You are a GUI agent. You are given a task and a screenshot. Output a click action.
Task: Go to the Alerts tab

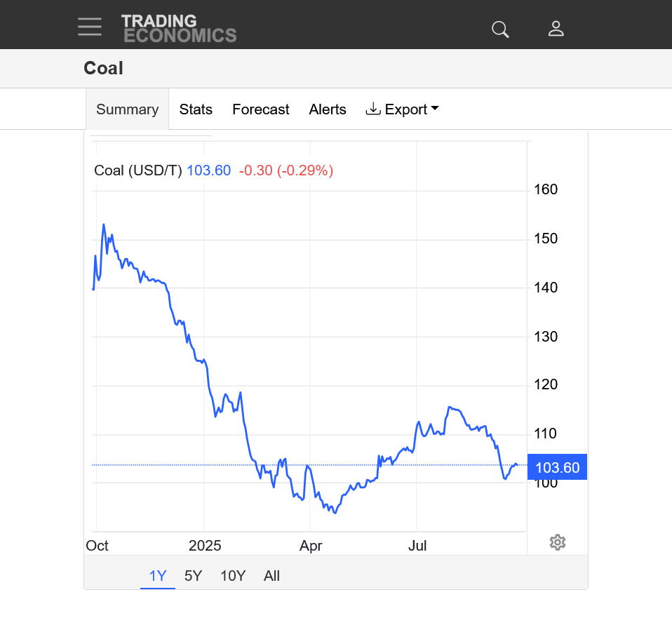328,109
